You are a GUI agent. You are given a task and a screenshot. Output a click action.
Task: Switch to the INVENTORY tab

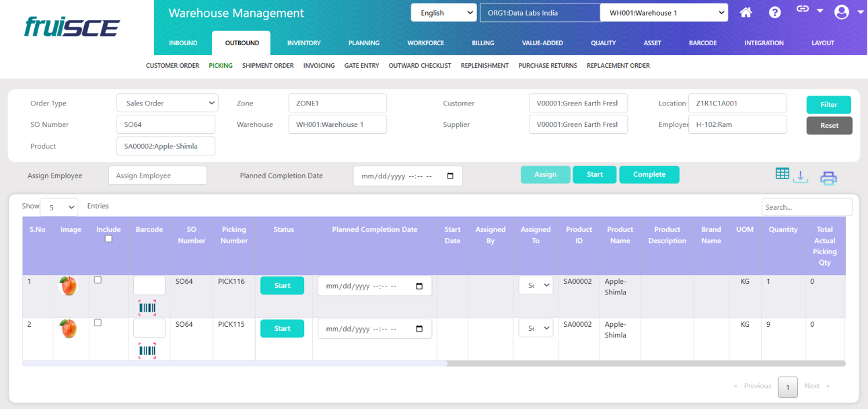pyautogui.click(x=304, y=43)
